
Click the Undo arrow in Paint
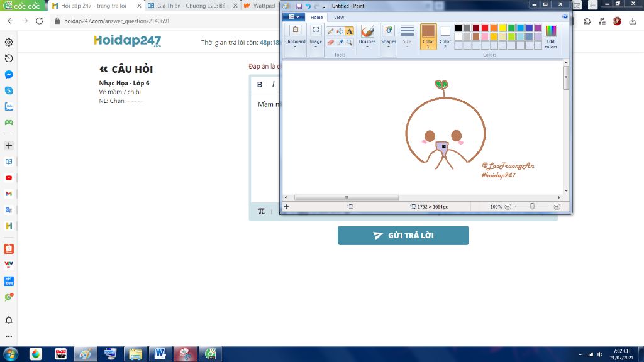tap(308, 6)
